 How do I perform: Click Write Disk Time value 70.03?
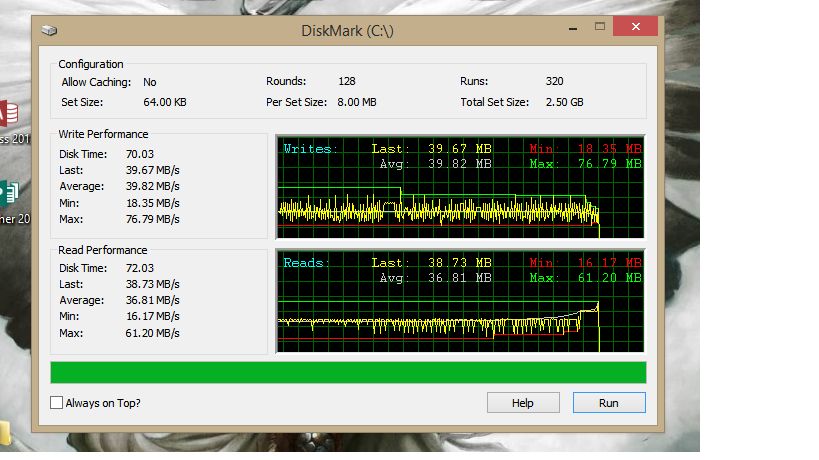click(x=140, y=154)
